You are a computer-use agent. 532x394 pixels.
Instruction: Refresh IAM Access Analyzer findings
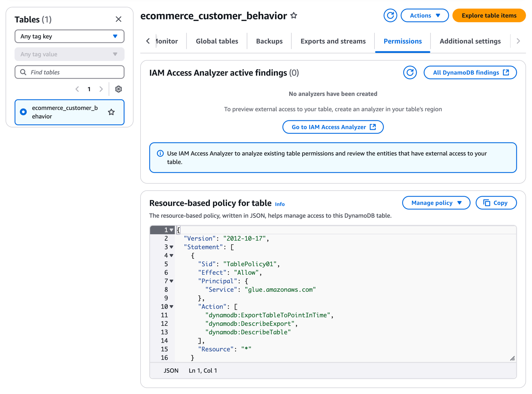coord(410,72)
